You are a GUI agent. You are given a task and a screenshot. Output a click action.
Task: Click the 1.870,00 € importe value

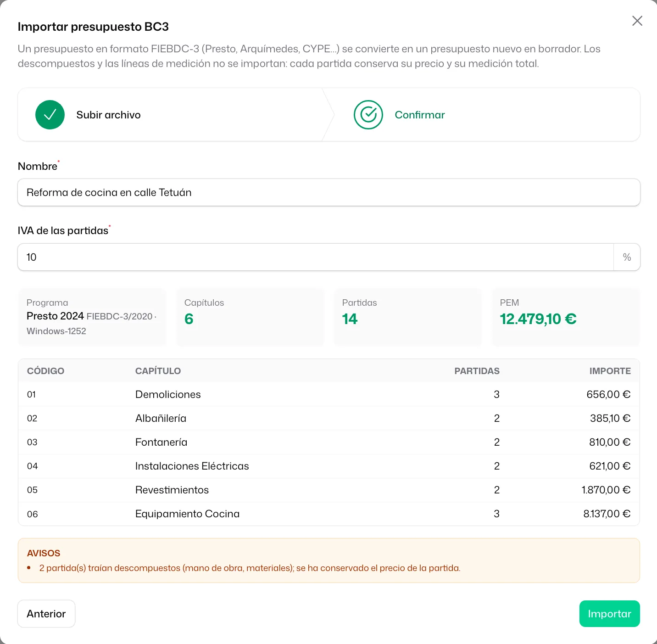pos(606,490)
